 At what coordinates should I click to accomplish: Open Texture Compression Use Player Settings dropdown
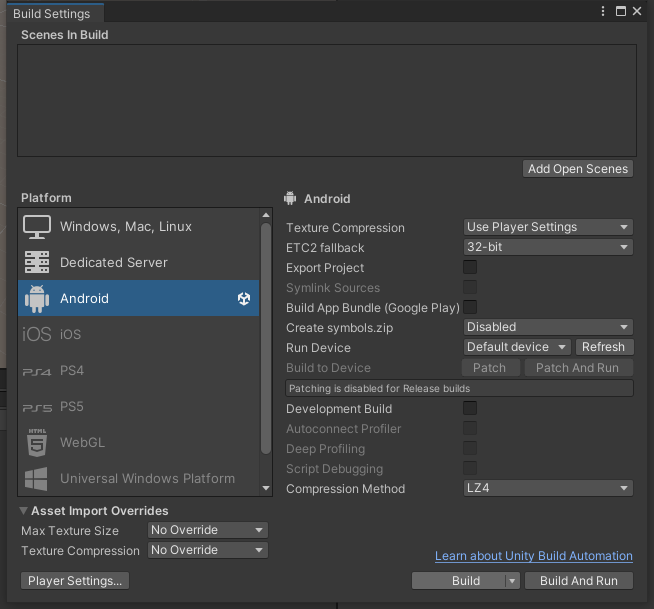point(548,227)
